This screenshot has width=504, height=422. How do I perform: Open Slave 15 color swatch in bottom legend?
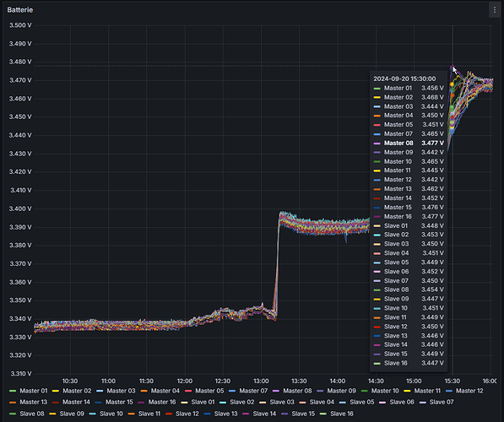pyautogui.click(x=285, y=414)
